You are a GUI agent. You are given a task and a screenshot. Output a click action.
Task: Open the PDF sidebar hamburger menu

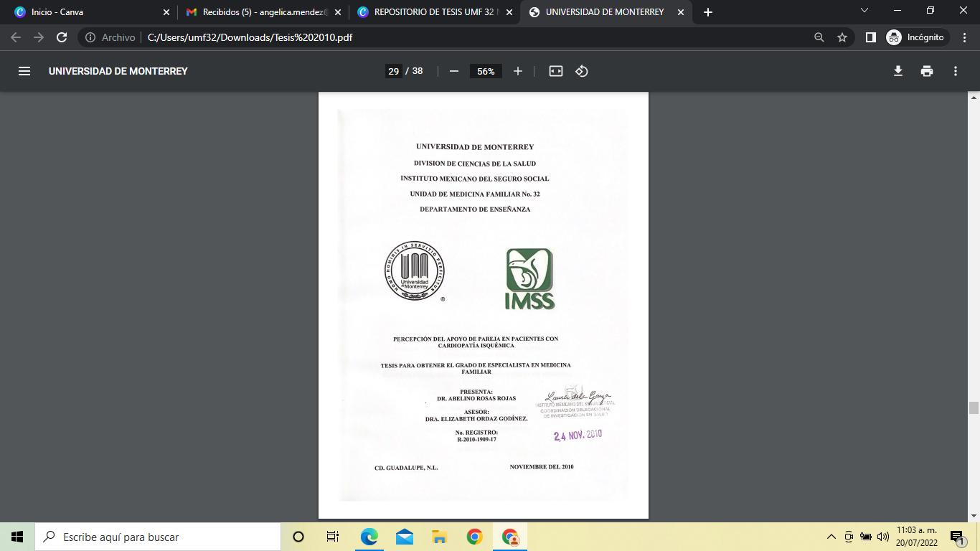coord(24,71)
